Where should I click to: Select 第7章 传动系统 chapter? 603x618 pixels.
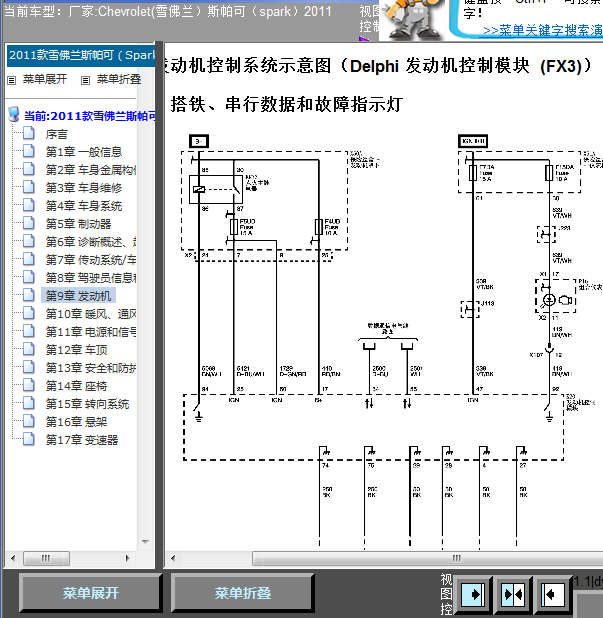91,260
